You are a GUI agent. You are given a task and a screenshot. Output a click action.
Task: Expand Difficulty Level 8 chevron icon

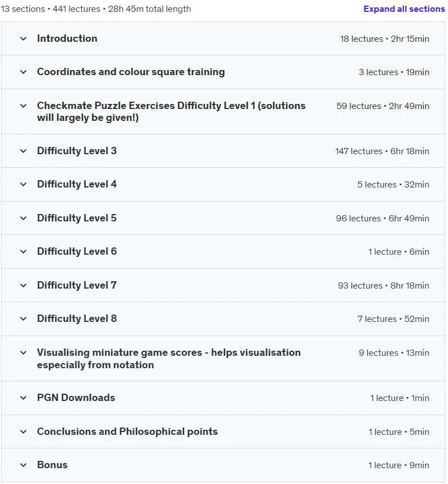(x=23, y=319)
